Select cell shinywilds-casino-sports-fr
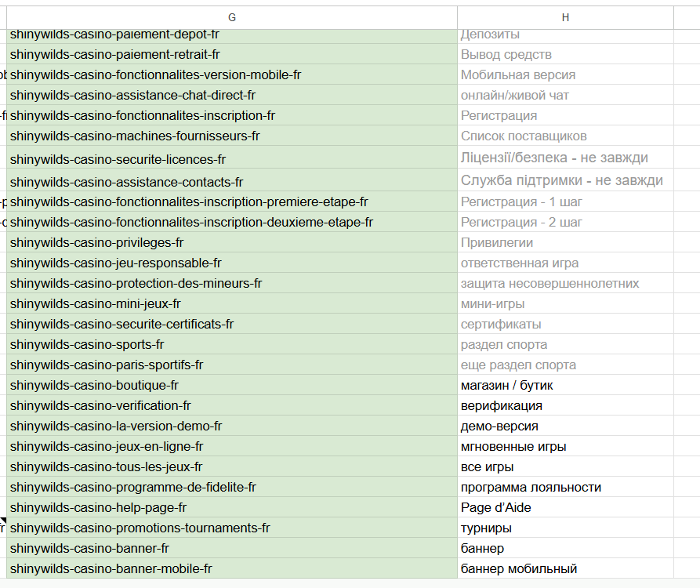The height and width of the screenshot is (588, 700). click(232, 344)
